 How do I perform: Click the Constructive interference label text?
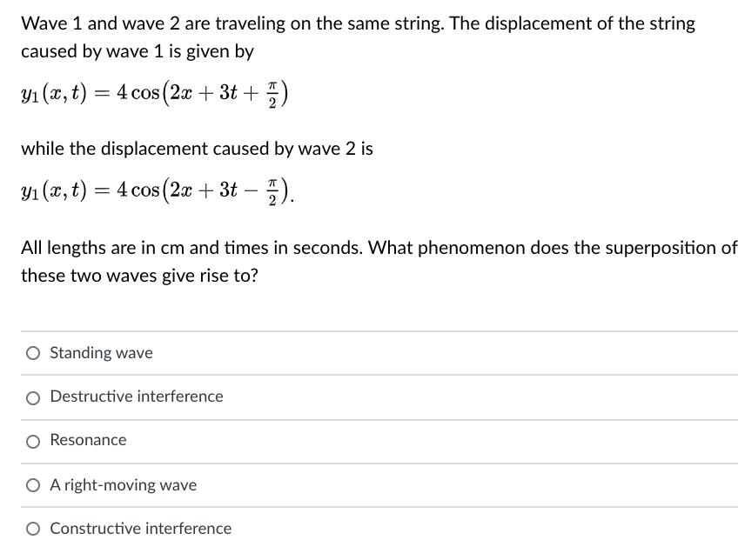(140, 528)
